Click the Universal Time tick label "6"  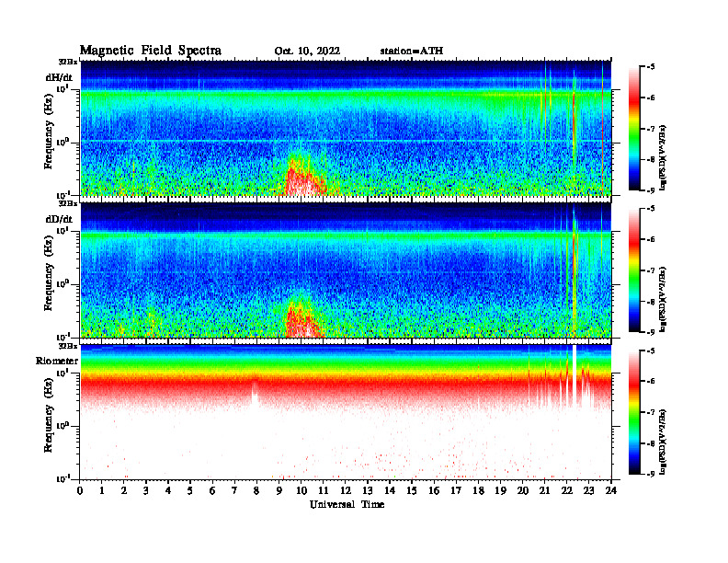coord(212,490)
